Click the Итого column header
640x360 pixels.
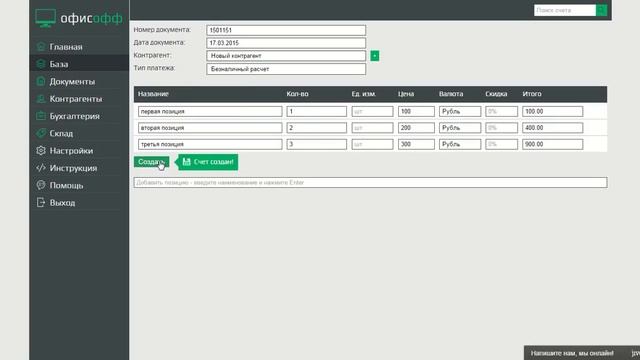click(532, 94)
